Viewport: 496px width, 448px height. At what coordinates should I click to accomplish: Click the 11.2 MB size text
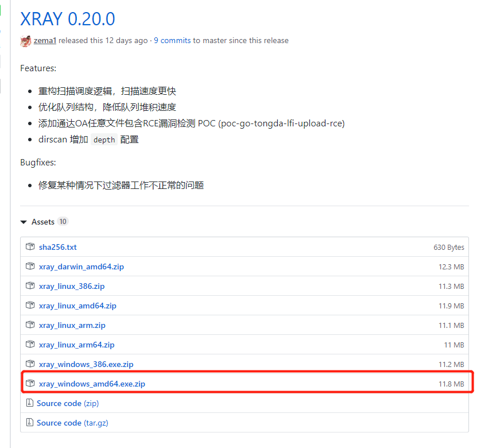coord(451,365)
